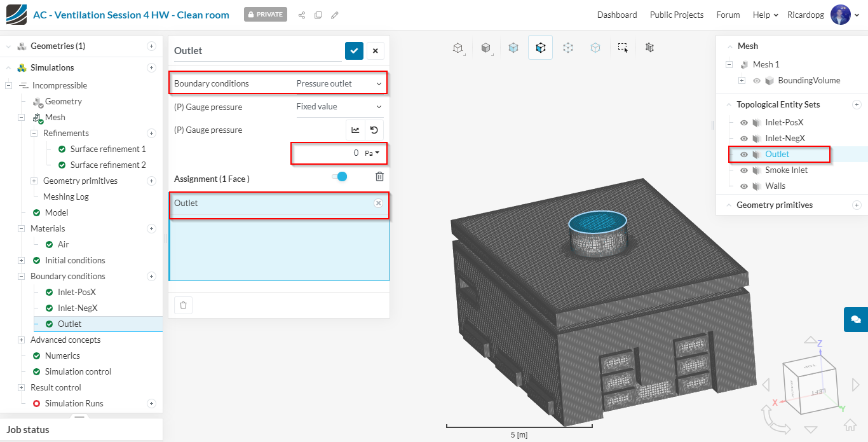Select the box selection tool in viewer toolbar

click(x=623, y=48)
